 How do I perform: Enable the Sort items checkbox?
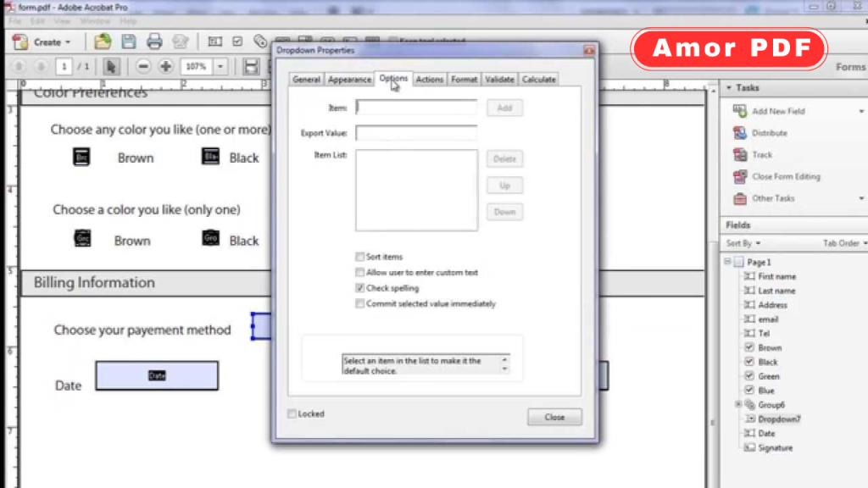click(359, 257)
